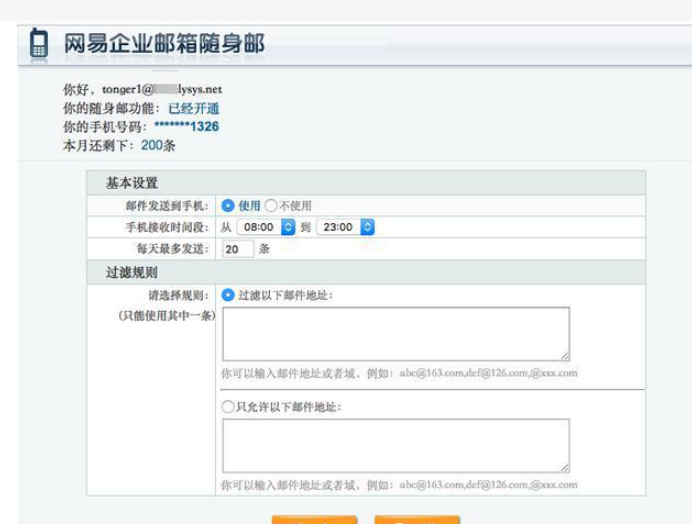Click the right orange button at bottom
The height and width of the screenshot is (526, 692).
click(417, 520)
